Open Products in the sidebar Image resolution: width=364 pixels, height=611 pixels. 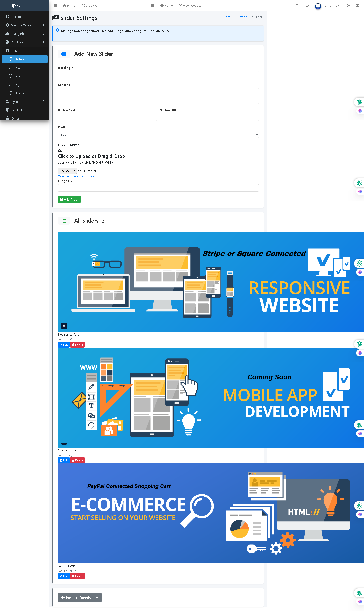coord(17,110)
